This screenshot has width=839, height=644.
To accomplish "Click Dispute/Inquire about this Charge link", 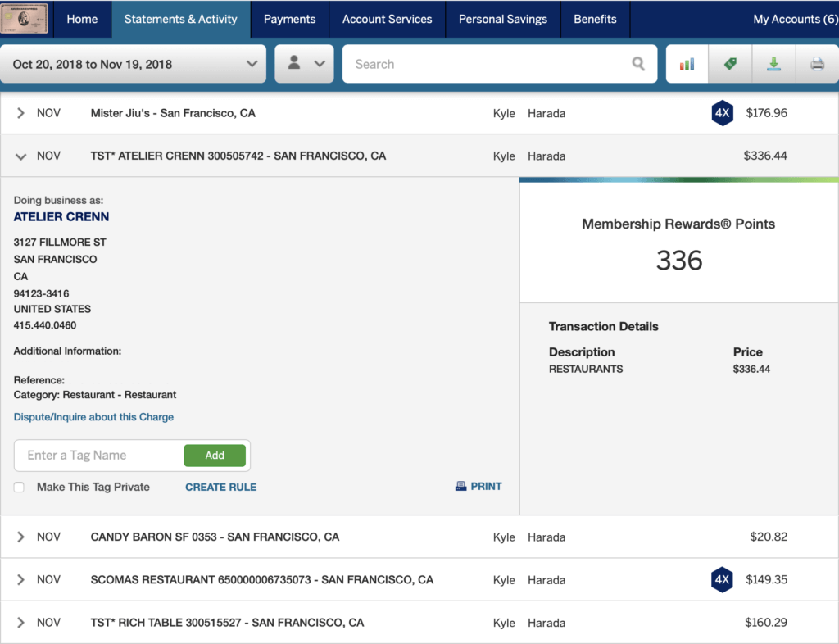I will [x=93, y=417].
